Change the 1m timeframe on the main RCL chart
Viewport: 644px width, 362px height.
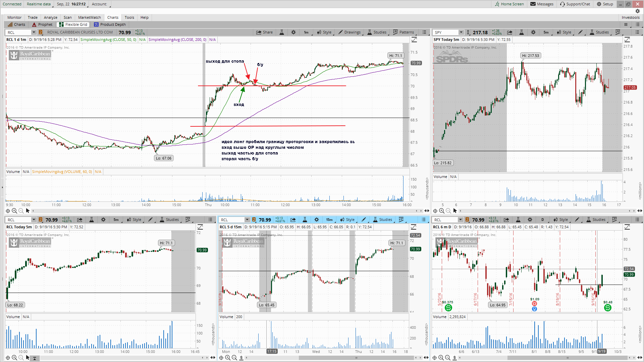click(x=306, y=33)
